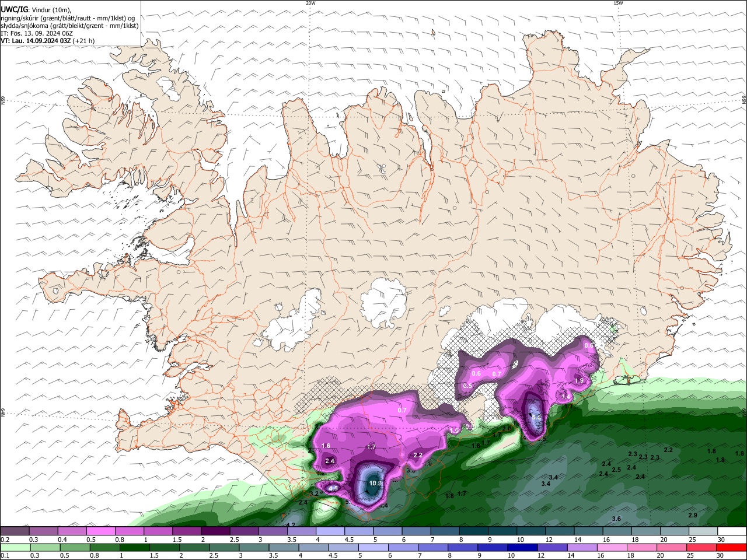
Task: Pick the dark green rain swatch between 1 and 1.5
Action: (134, 547)
